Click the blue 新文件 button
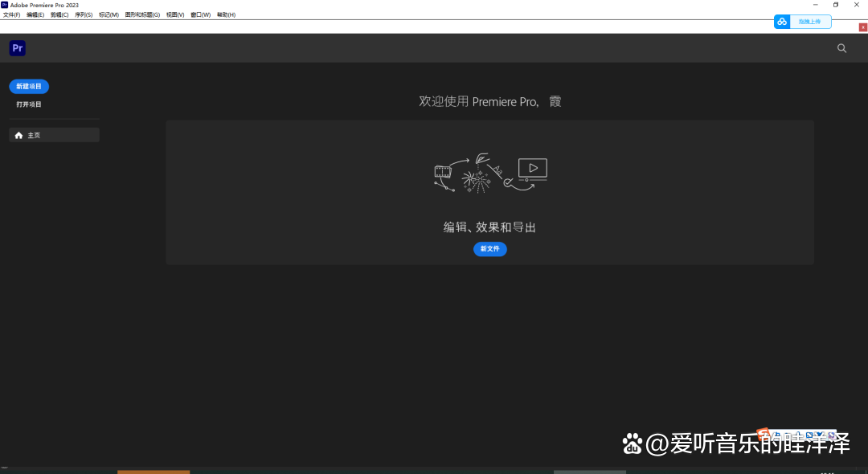 click(490, 249)
